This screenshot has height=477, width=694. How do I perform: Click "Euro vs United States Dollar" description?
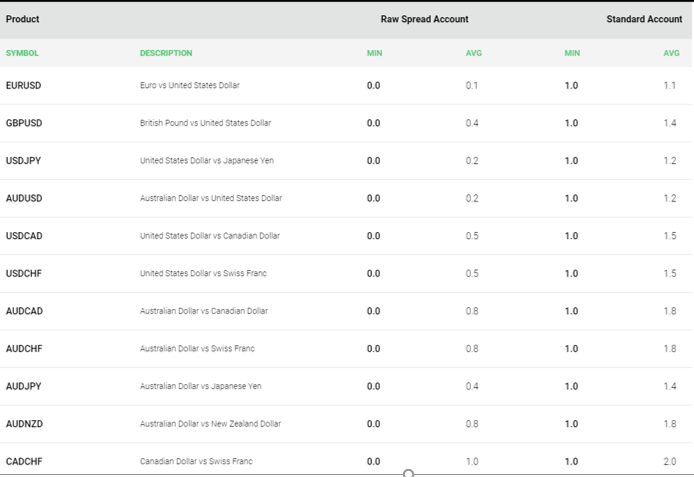pos(190,86)
